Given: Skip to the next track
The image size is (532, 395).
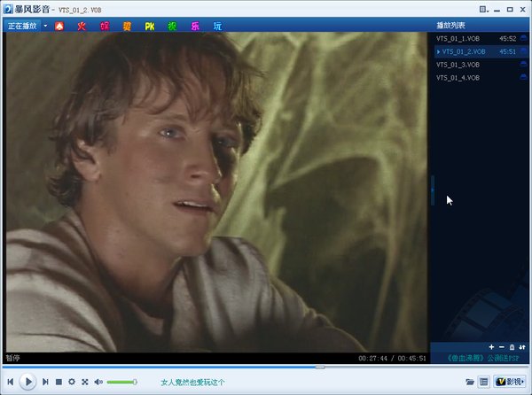Looking at the screenshot, I should (x=45, y=382).
